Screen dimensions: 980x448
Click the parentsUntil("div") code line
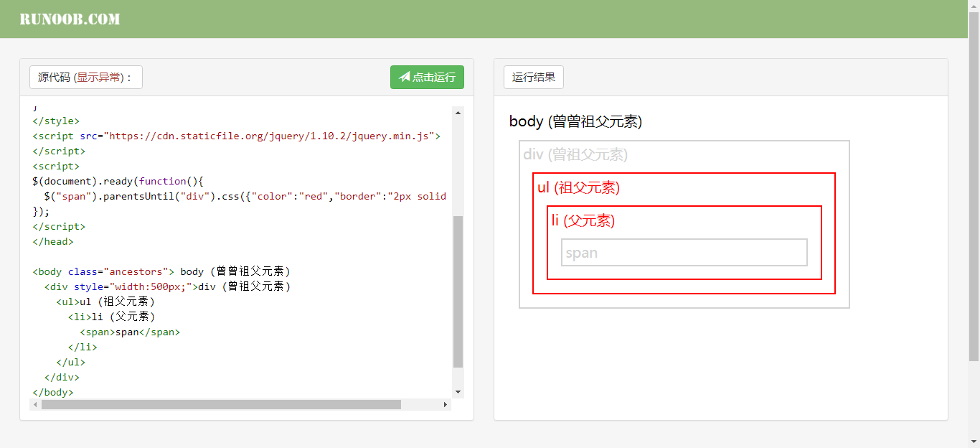pos(245,196)
